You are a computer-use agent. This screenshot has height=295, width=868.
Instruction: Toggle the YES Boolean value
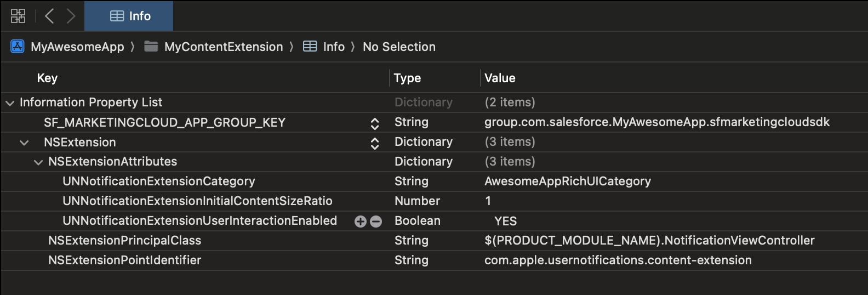pyautogui.click(x=505, y=221)
